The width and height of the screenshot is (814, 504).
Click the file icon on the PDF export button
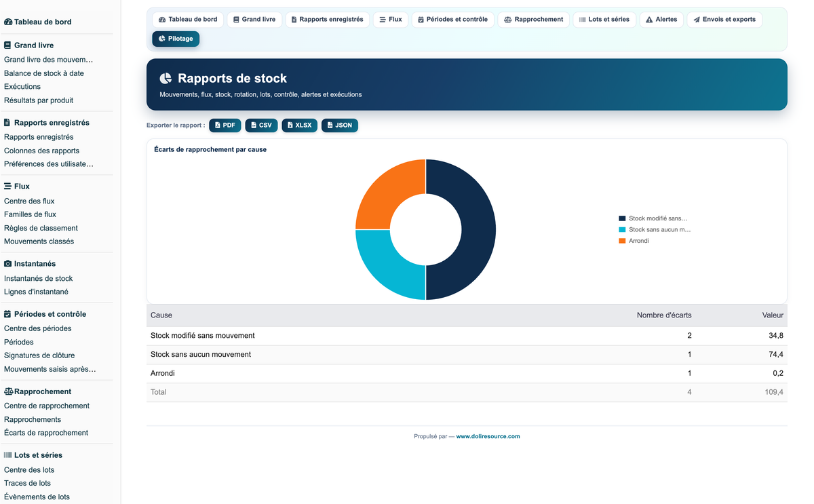point(218,125)
